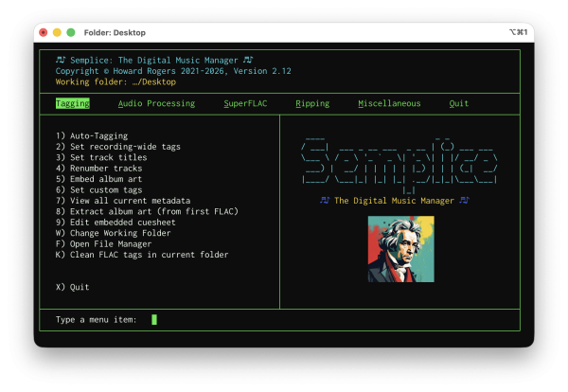The width and height of the screenshot is (568, 392).
Task: Switch to the Audio Processing menu
Action: 156,103
